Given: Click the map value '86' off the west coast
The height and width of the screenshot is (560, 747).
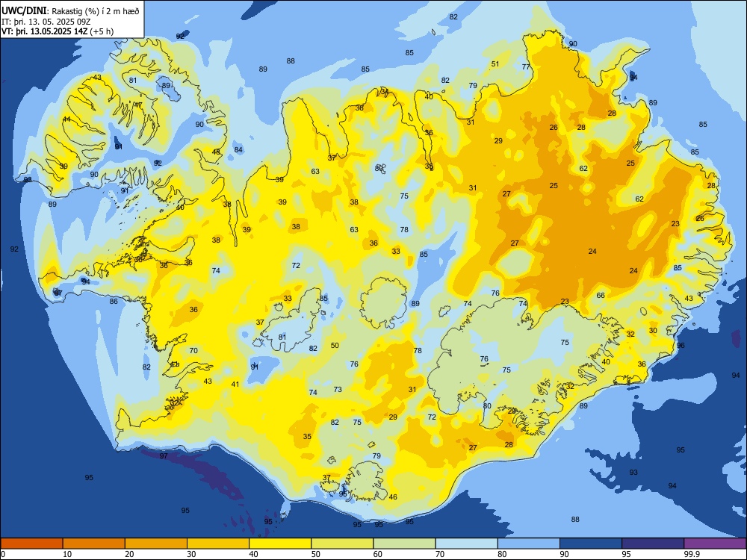Looking at the screenshot, I should point(114,302).
